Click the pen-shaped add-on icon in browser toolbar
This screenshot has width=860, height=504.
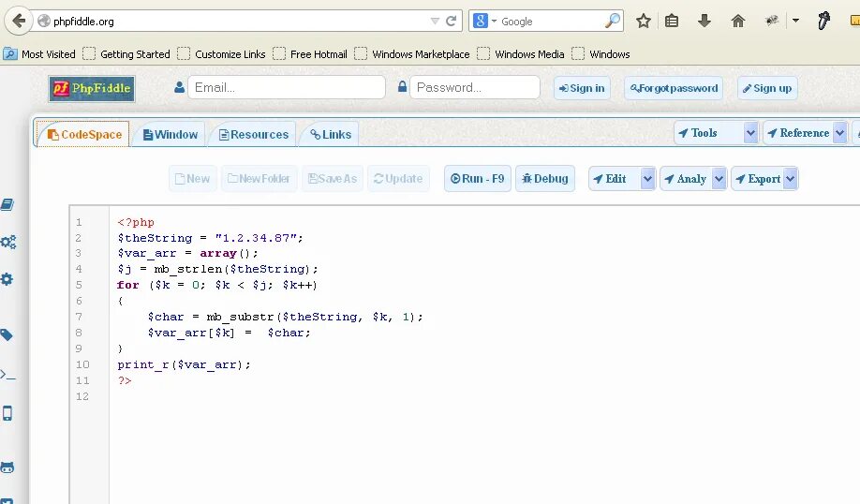click(823, 22)
